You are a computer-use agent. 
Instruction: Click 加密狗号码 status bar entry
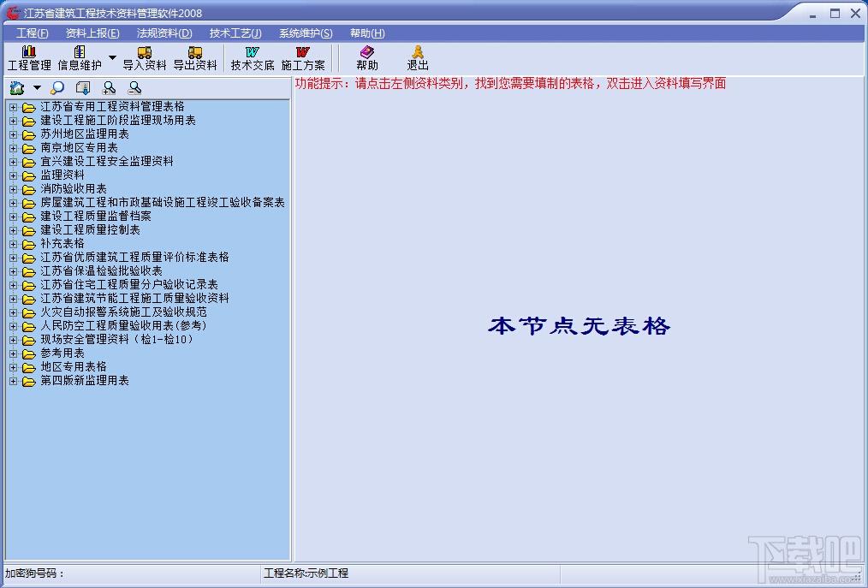[35, 573]
